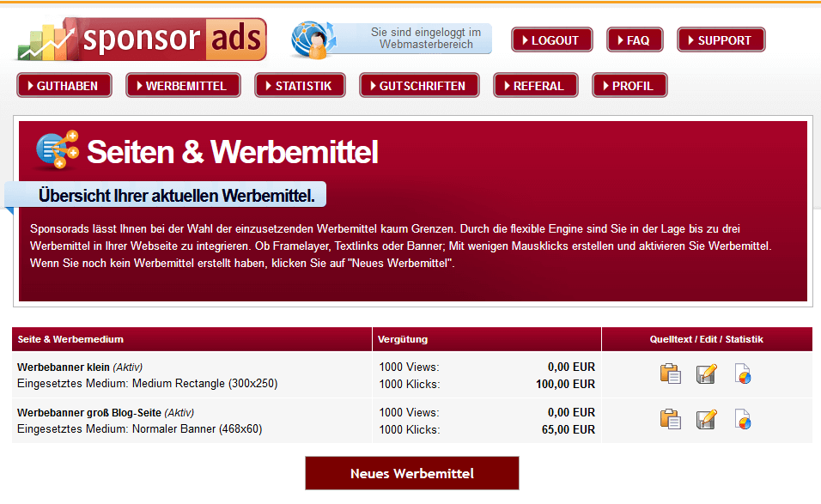Contact Support via the Support button
The width and height of the screenshot is (821, 504).
(x=721, y=40)
